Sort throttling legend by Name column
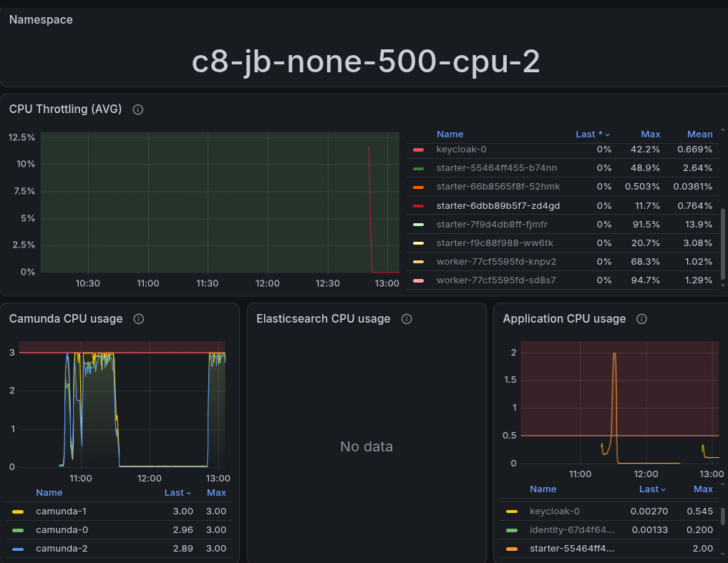The width and height of the screenshot is (728, 563). [x=450, y=134]
